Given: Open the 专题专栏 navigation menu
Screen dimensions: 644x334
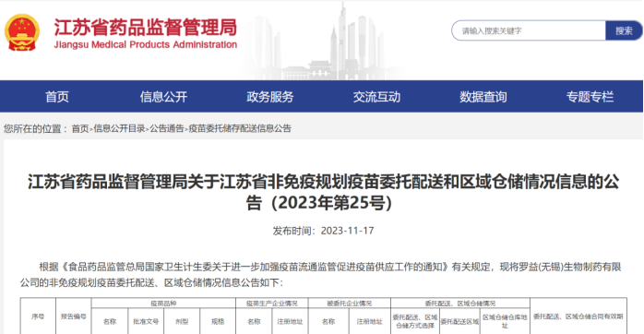Looking at the screenshot, I should tap(590, 97).
